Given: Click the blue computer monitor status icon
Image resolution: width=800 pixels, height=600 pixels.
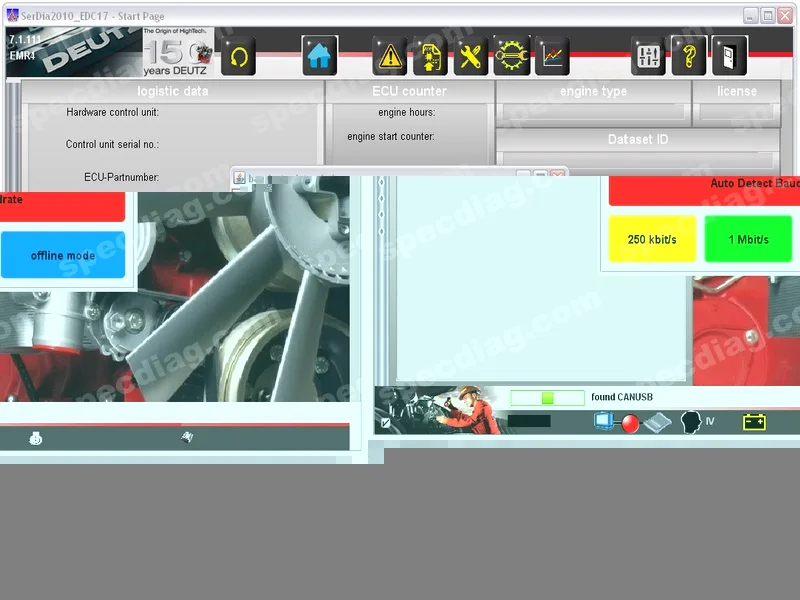Looking at the screenshot, I should 604,421.
